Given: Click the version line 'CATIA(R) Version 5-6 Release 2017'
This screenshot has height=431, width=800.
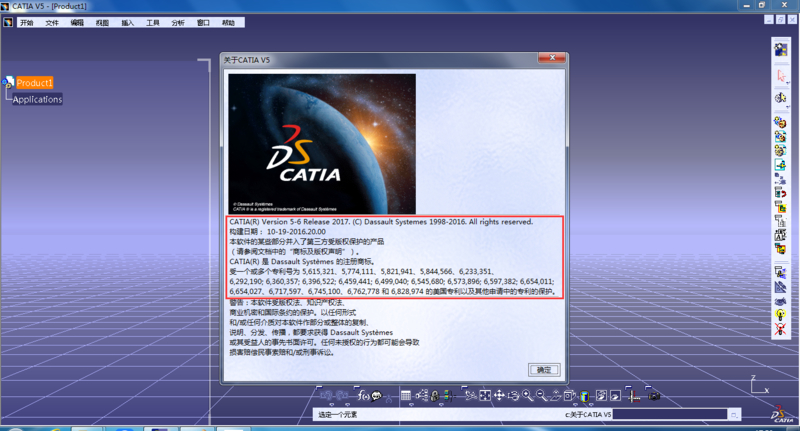Looking at the screenshot, I should tap(289, 222).
